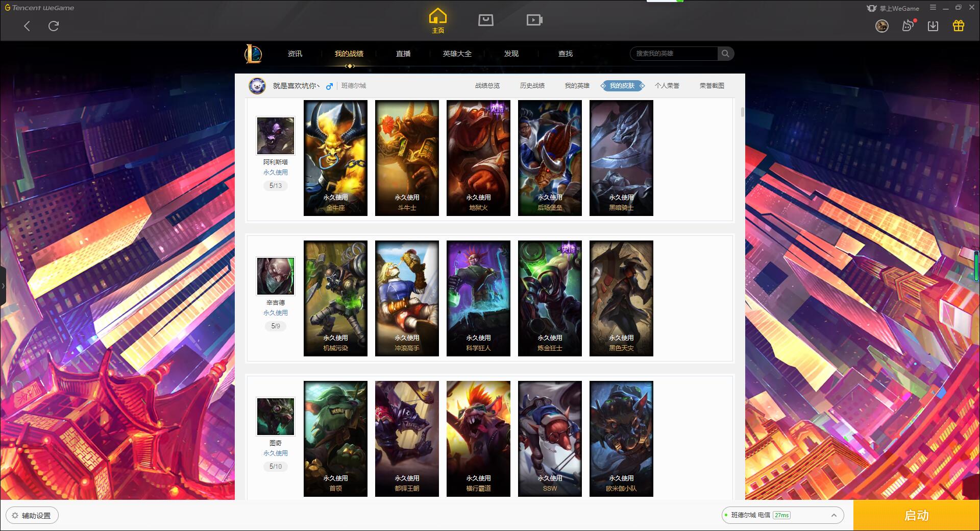Open the 斗牛士 skin card
The width and height of the screenshot is (980, 531).
pos(407,158)
